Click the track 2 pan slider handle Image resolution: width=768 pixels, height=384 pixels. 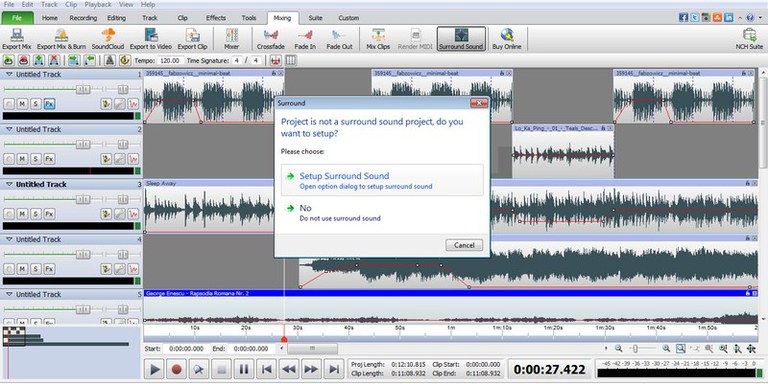coord(122,144)
